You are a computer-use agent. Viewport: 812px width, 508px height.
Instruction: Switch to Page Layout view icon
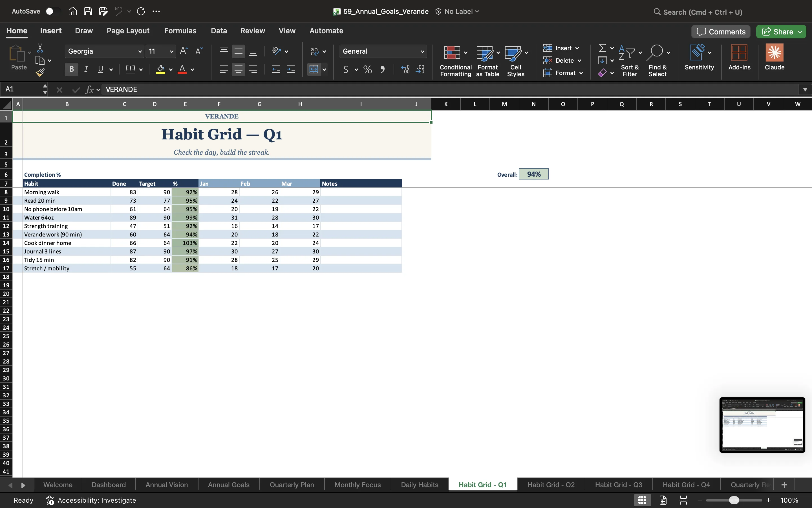coord(663,500)
